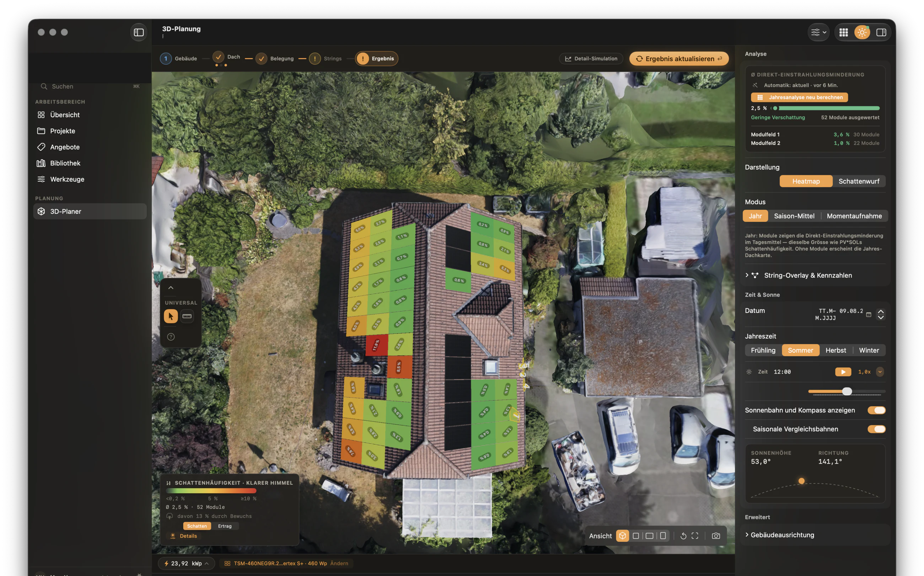Select Saison-Mittel mode
Screen dimensions: 924x576
tap(794, 216)
